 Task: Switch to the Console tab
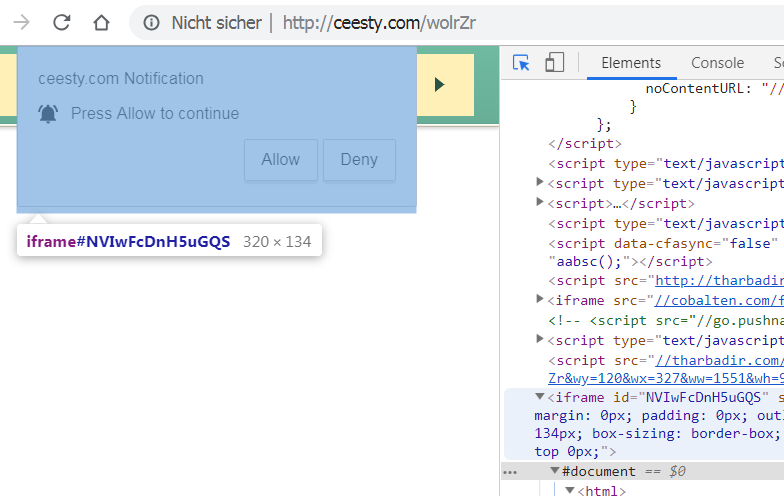[x=718, y=63]
